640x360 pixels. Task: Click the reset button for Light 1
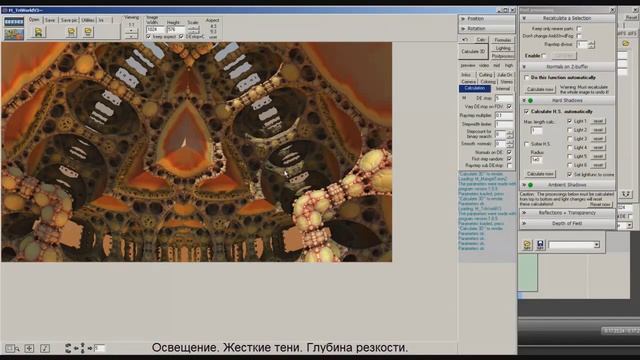598,121
